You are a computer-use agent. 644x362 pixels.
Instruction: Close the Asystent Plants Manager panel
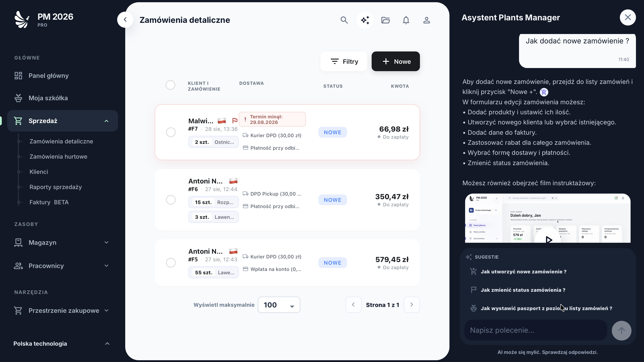point(627,17)
